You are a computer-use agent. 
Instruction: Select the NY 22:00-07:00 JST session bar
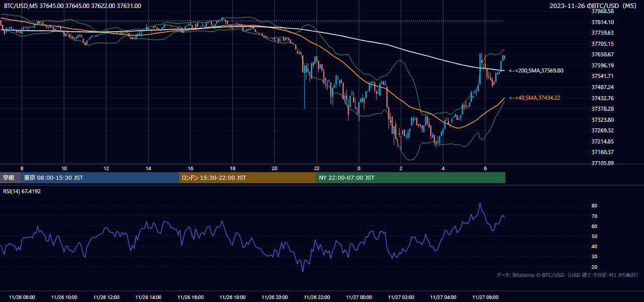411,178
